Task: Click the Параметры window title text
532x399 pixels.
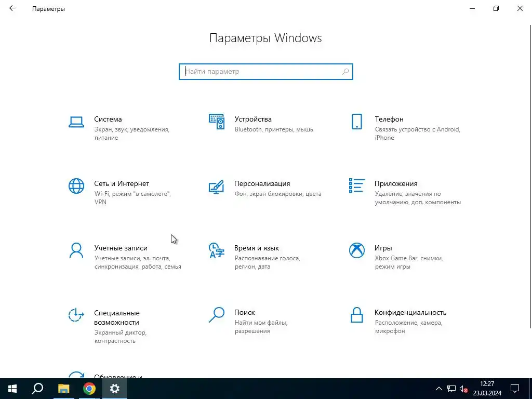Action: pyautogui.click(x=48, y=9)
